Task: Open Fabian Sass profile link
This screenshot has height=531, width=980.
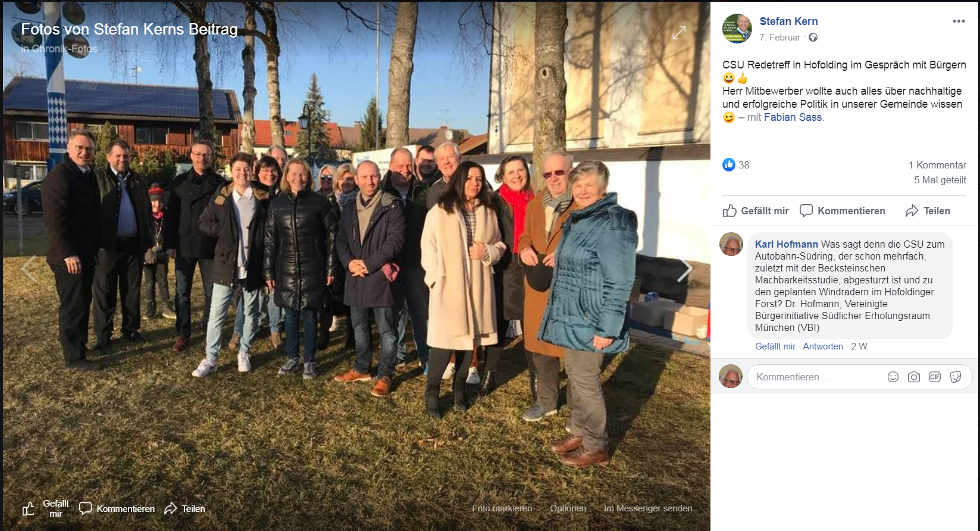Action: [x=793, y=117]
